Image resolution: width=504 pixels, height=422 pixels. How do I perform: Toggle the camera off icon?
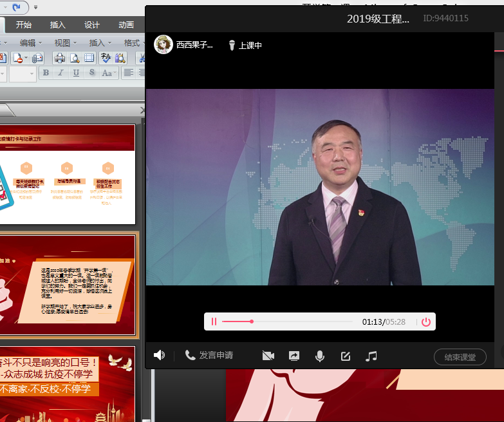[x=268, y=356]
